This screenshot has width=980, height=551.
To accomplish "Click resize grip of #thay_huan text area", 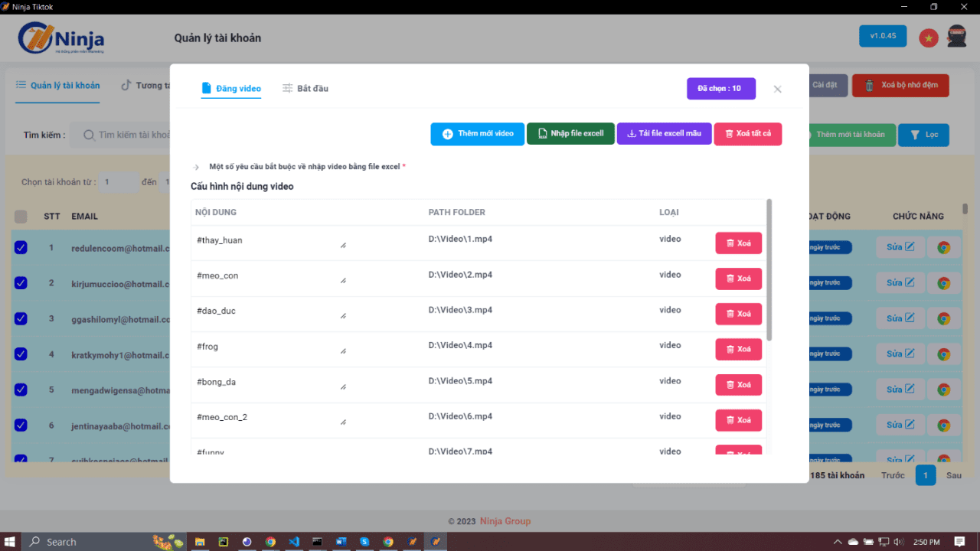I will coord(343,246).
